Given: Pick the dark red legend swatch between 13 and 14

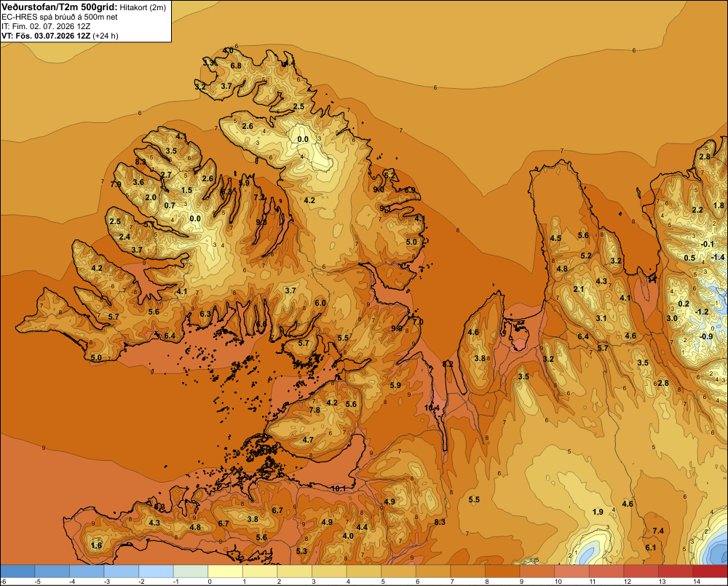Looking at the screenshot, I should click(676, 571).
